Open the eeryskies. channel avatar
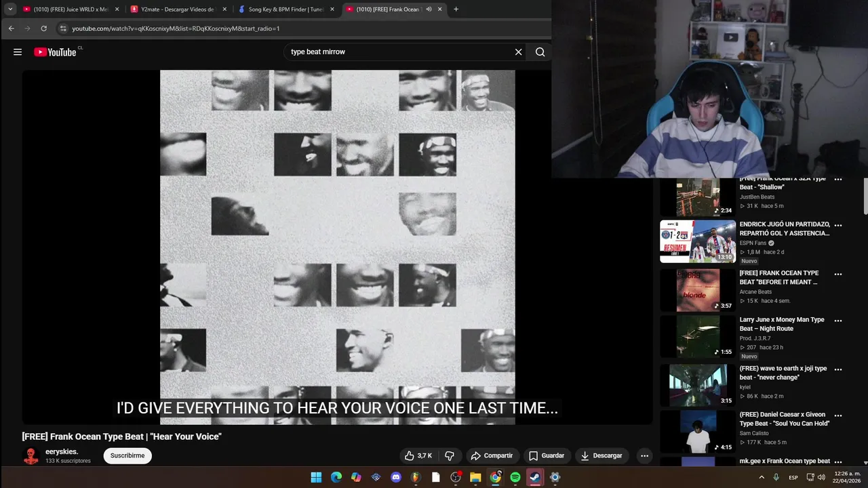The image size is (868, 488). pos(31,455)
